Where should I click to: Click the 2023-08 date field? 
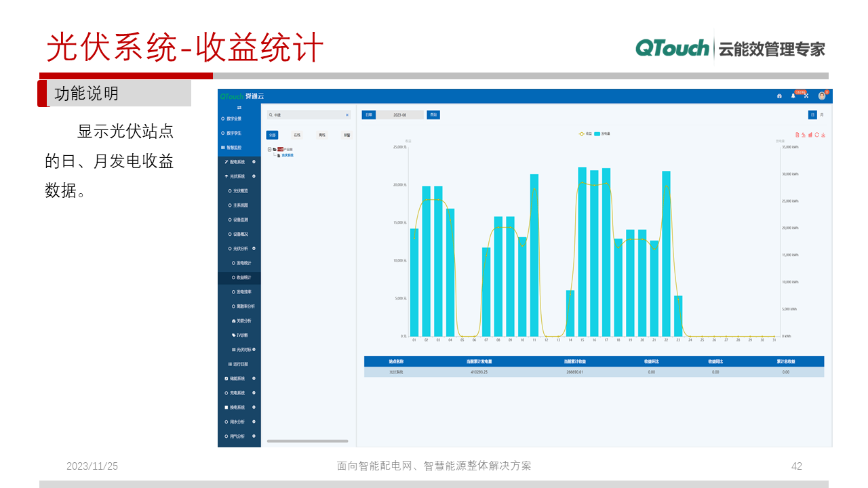399,115
